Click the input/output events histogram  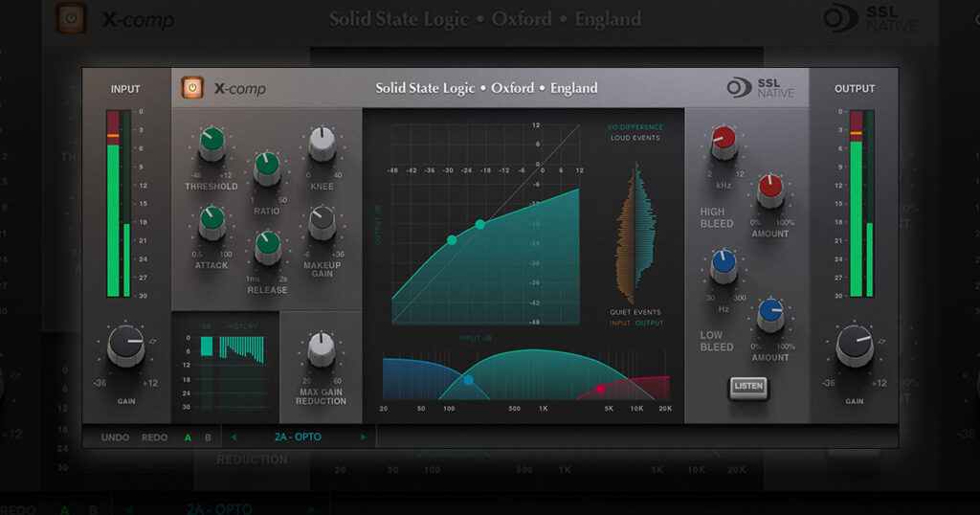[x=635, y=233]
